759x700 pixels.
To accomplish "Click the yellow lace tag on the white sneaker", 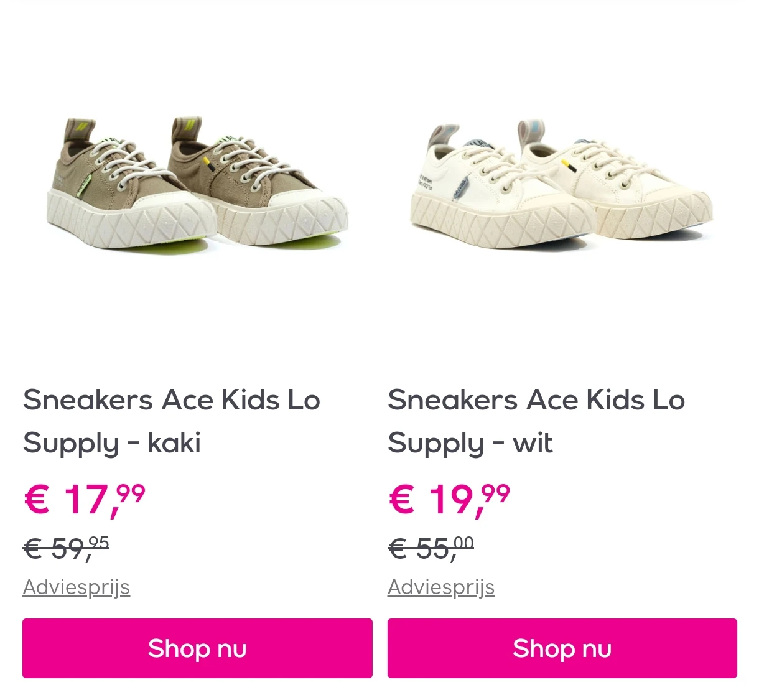I will [567, 164].
